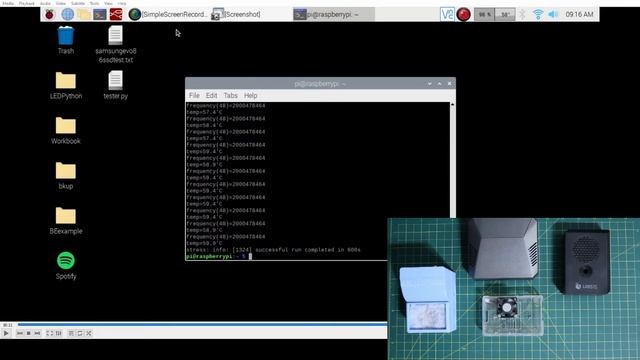Click the CPU temperature monitor in the panel
Image resolution: width=640 pixels, height=360 pixels.
pos(505,14)
